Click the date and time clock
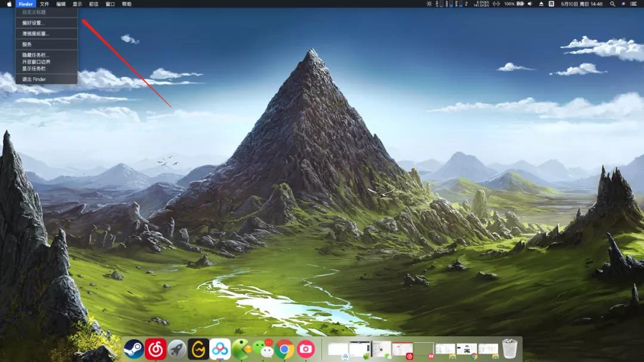The image size is (644, 362). click(x=581, y=4)
